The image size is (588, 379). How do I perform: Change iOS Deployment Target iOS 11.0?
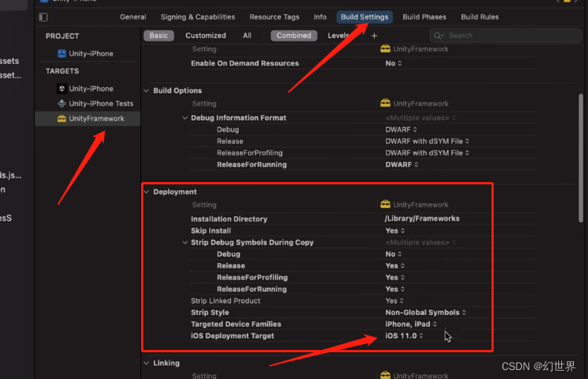(x=404, y=335)
